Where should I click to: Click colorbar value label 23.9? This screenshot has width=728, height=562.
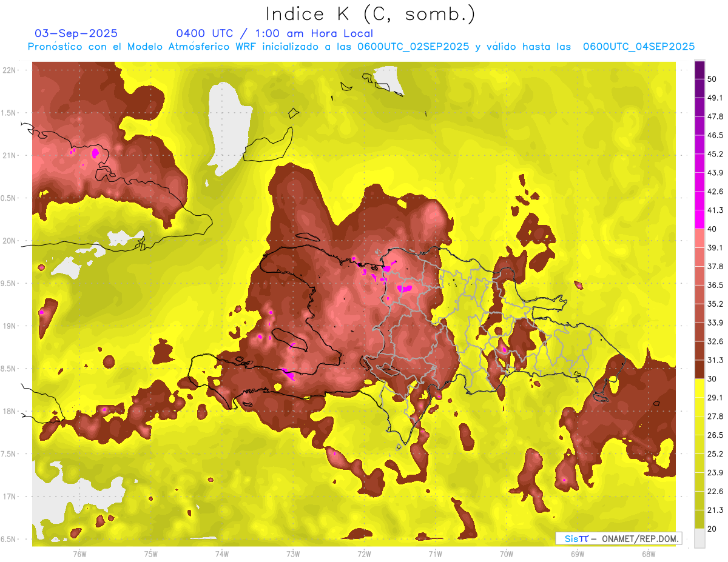(715, 472)
